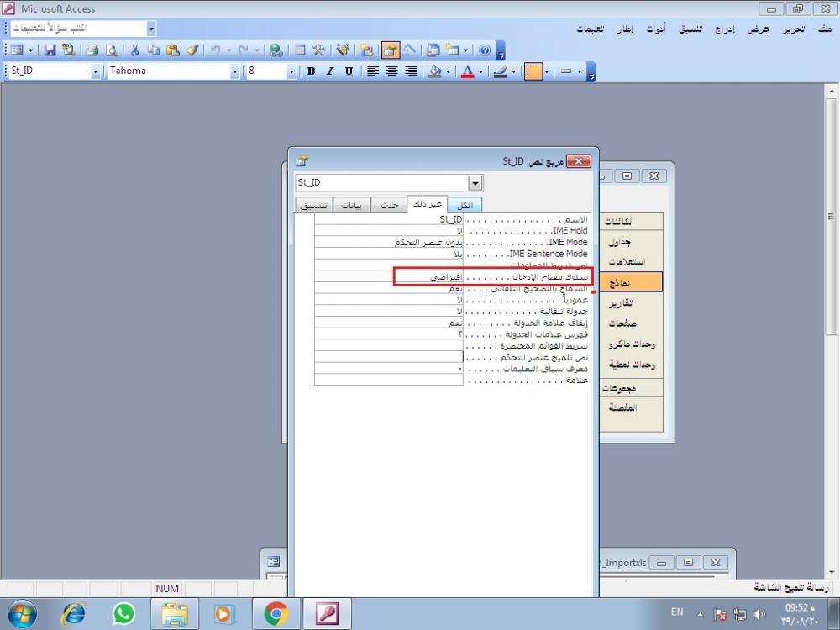Open the AutoFormat wizard icon

tap(343, 50)
